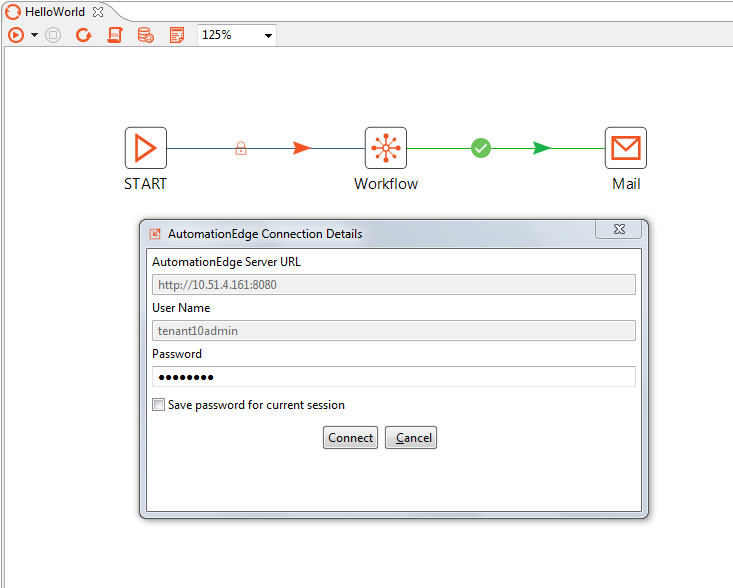Click the START label text
Screen dimensions: 733x588
point(145,184)
